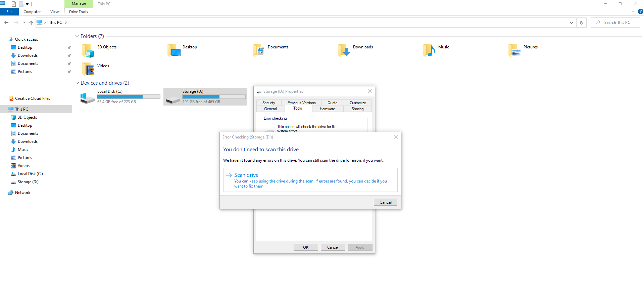Click OK in Storage (D:) Properties

coord(306,247)
